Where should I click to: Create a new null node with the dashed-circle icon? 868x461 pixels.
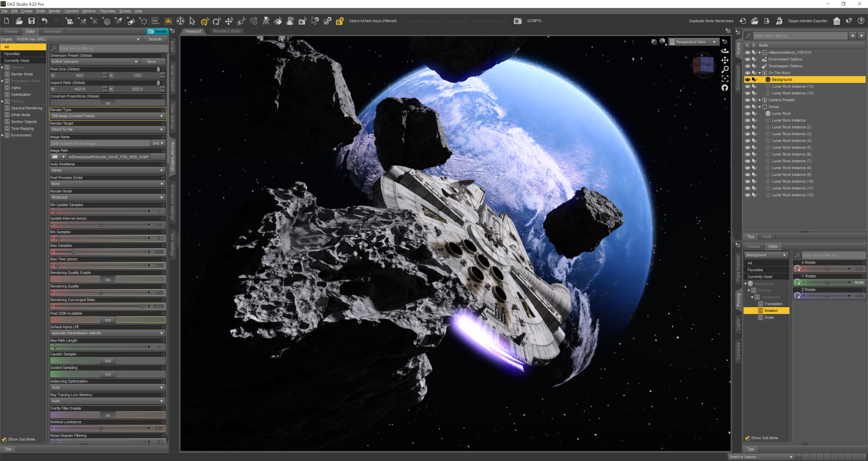tap(143, 21)
